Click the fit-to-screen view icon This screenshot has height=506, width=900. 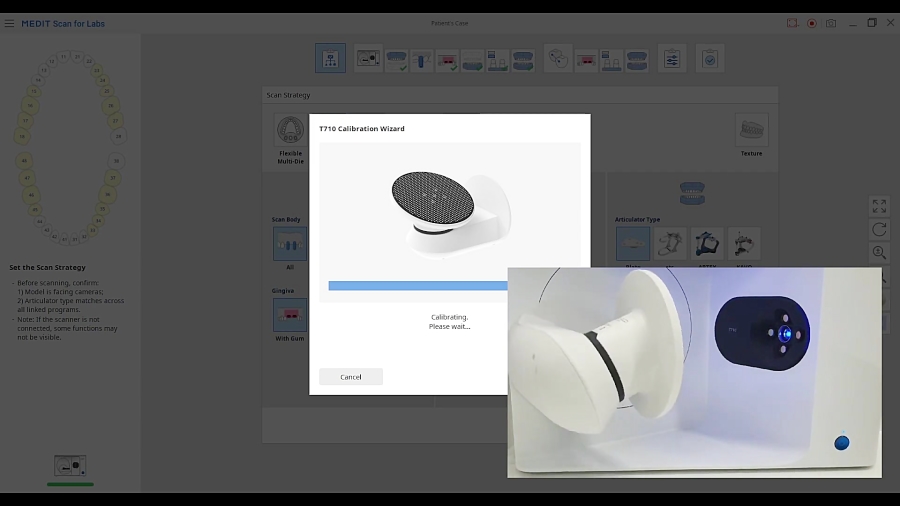click(x=879, y=206)
